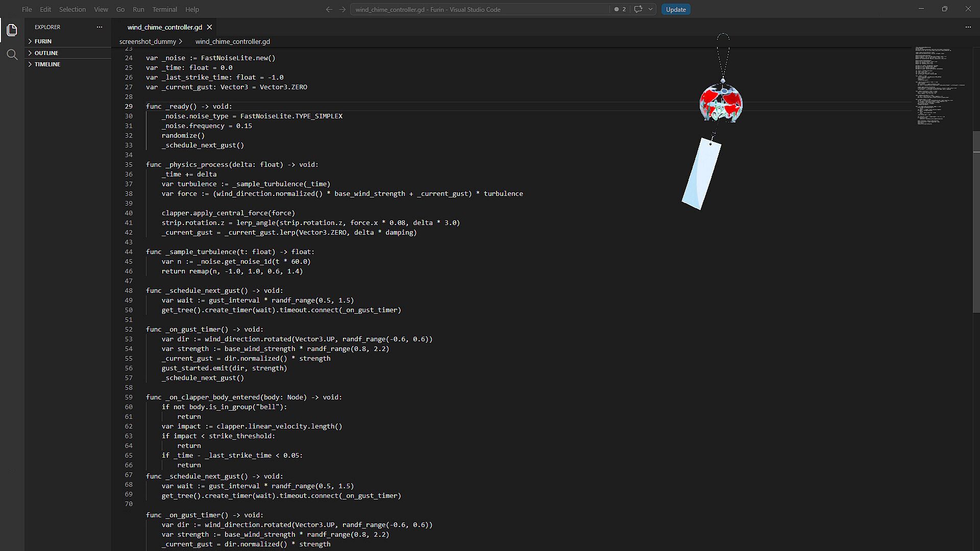Viewport: 980px width, 551px height.
Task: Go back using the left arrow
Action: [329, 9]
